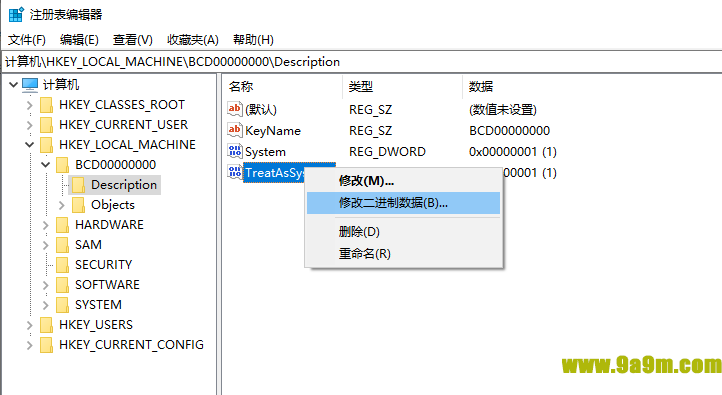Click the computer icon at tree root
The width and height of the screenshot is (722, 395).
(30, 85)
